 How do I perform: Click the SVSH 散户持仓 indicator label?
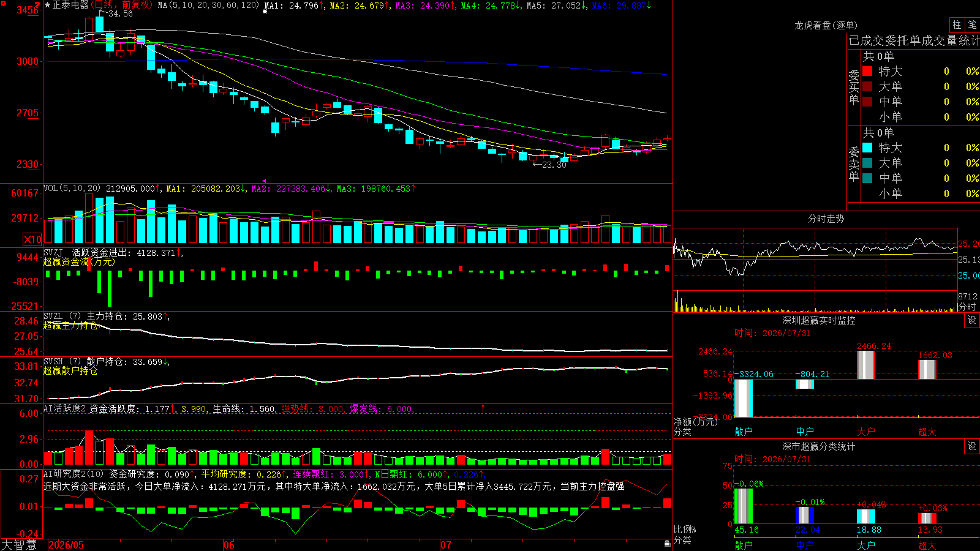pos(86,362)
